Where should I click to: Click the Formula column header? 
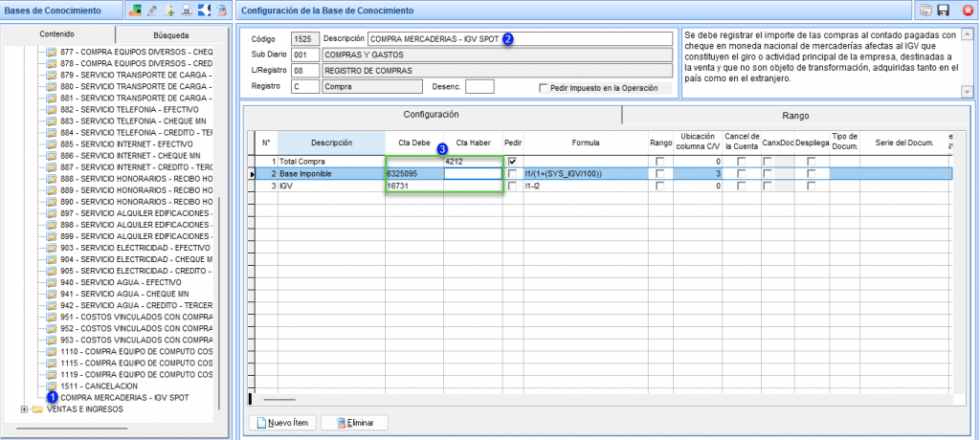click(586, 143)
